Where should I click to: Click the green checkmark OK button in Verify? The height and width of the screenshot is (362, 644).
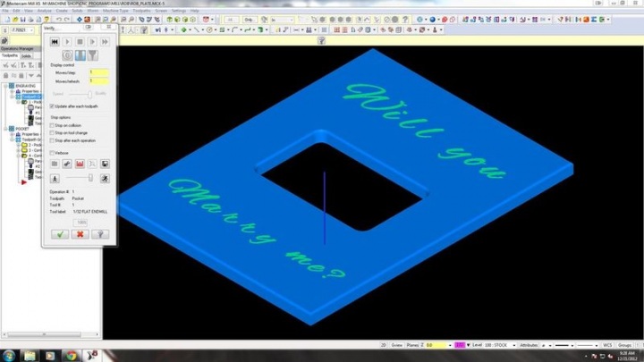[x=60, y=233]
